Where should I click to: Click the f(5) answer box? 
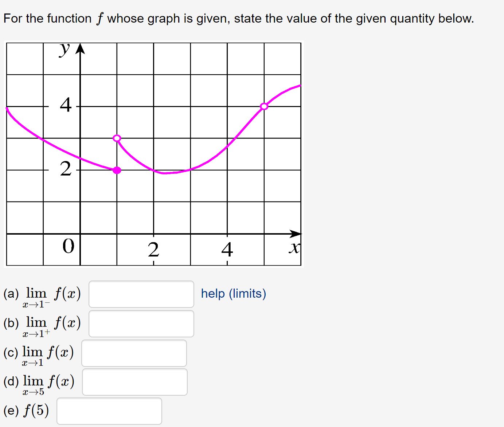[x=109, y=411]
